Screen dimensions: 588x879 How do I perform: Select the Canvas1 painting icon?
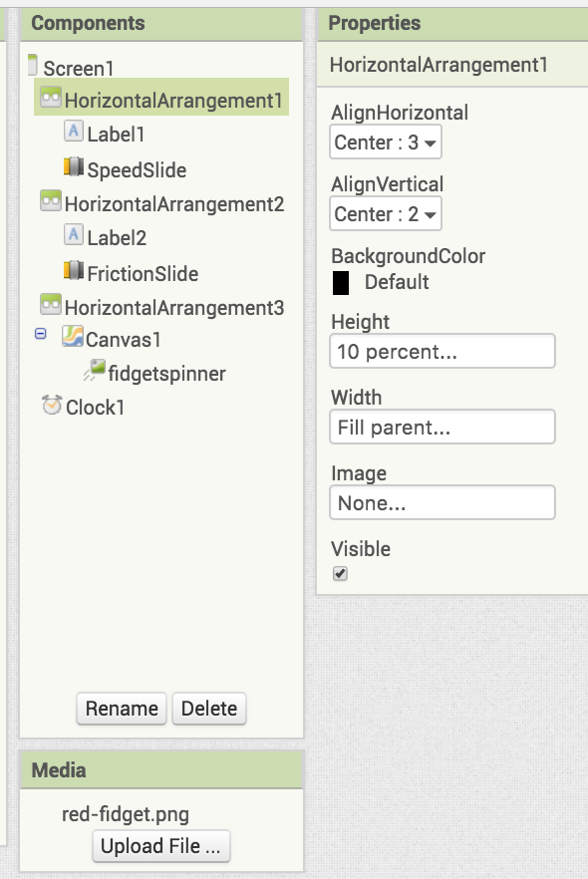(73, 337)
